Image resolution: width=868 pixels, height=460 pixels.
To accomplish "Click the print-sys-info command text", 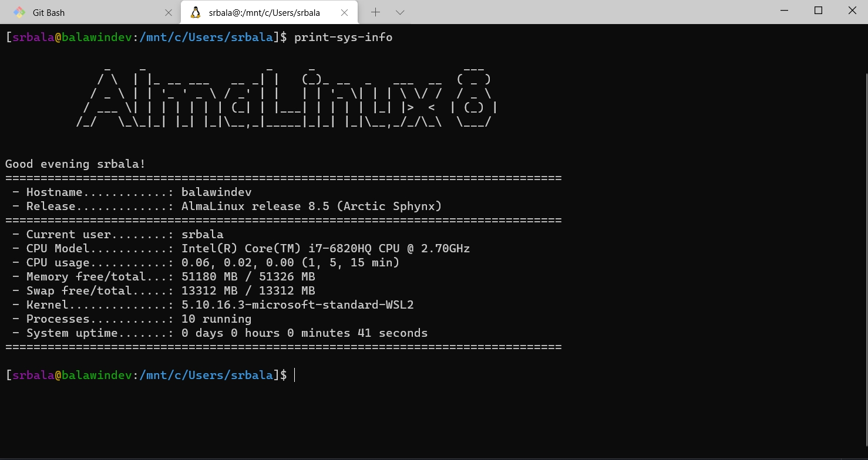I will pos(344,38).
